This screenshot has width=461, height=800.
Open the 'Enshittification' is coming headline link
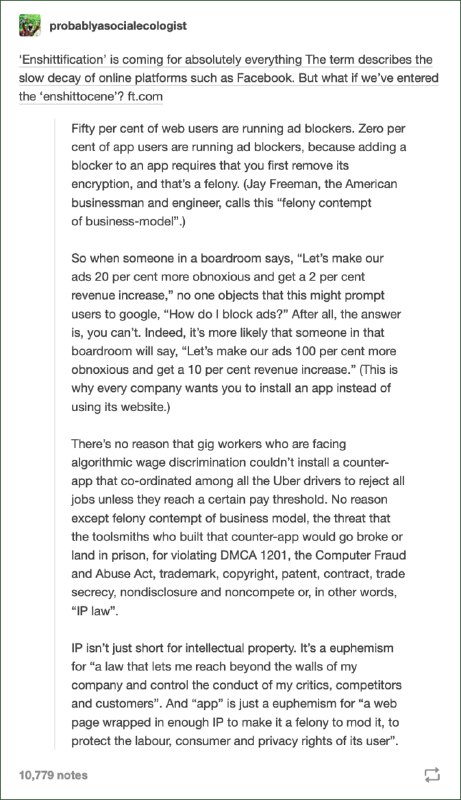(x=228, y=78)
